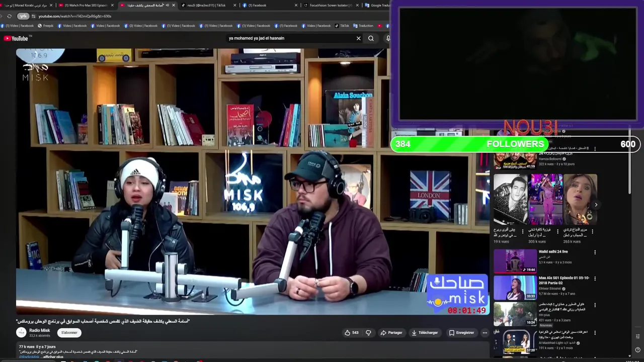Screen dimensions: 644x362
Task: Click the YouTube search magnifier button
Action: (x=371, y=38)
